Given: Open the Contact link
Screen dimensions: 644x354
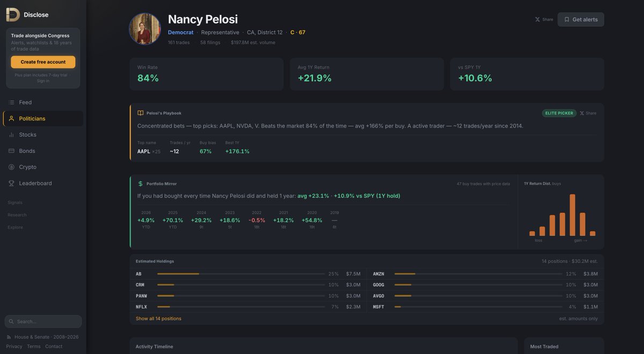Looking at the screenshot, I should (x=54, y=346).
